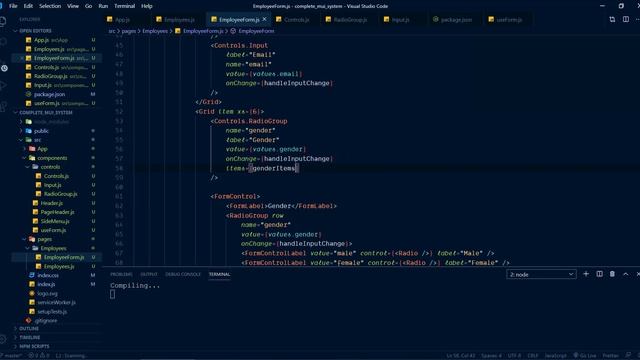Kill terminal with trash icon
Viewport: 640px width, 360px height.
coord(612,274)
